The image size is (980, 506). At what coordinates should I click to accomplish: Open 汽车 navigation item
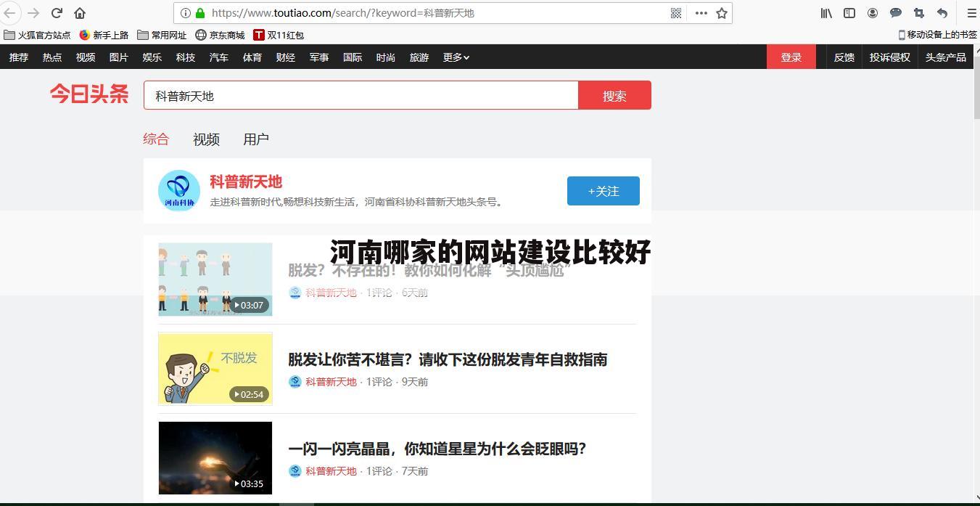219,57
